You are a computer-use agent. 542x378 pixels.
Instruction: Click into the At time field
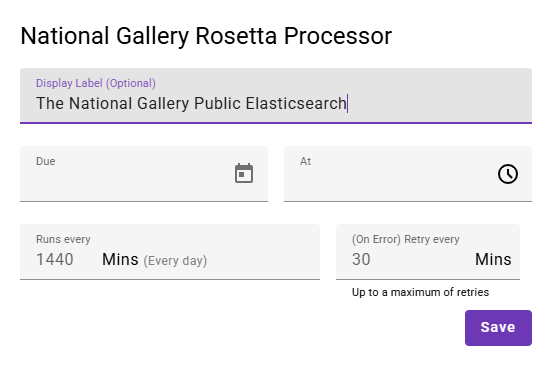(x=408, y=173)
